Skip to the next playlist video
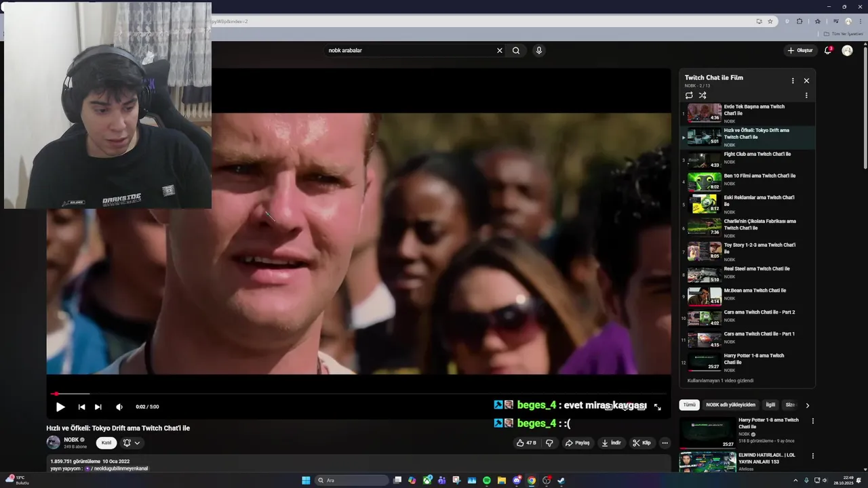The width and height of the screenshot is (868, 488). pos(98,407)
